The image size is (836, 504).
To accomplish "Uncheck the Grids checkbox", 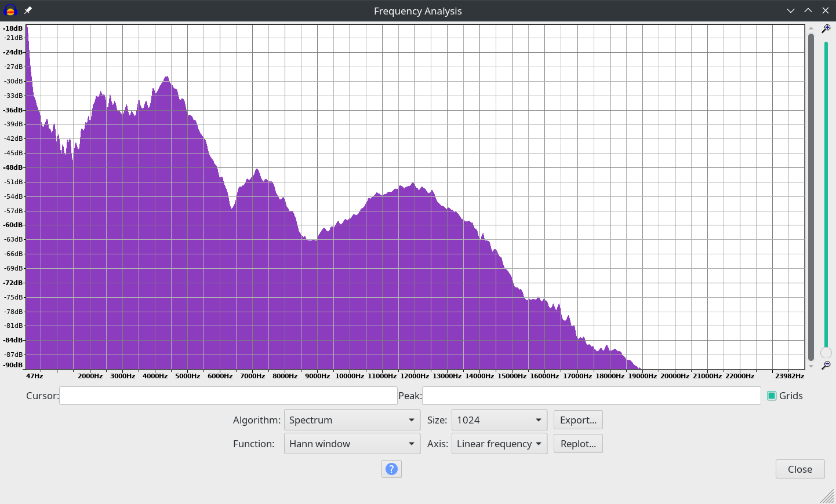I will click(x=772, y=396).
